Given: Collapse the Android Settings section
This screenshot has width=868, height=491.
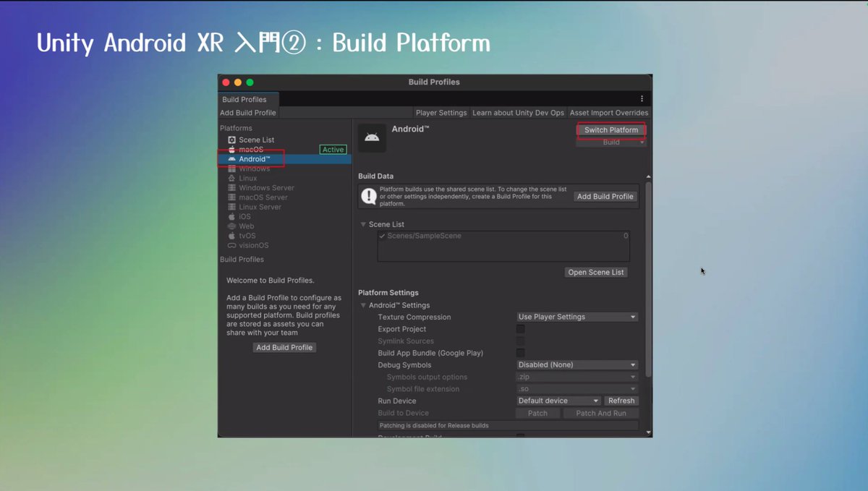Looking at the screenshot, I should point(362,304).
